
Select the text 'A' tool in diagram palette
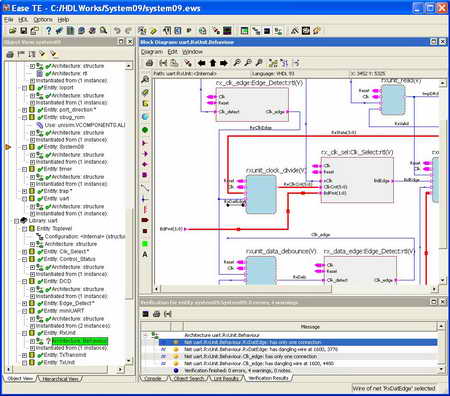pyautogui.click(x=145, y=254)
